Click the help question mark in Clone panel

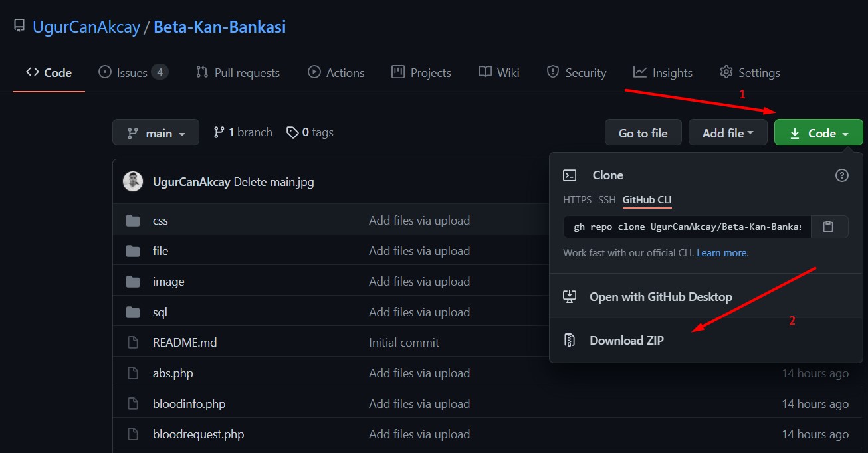[841, 175]
